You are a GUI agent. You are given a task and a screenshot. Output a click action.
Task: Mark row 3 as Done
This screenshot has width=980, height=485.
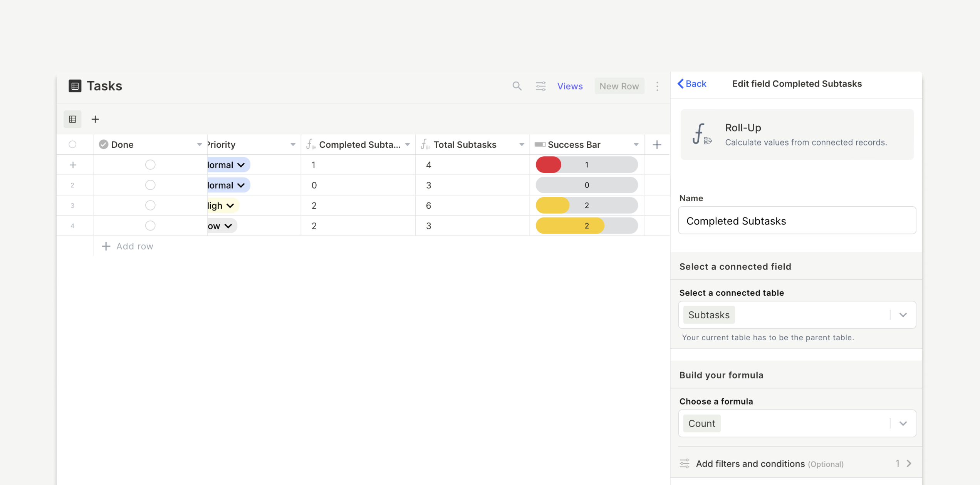(150, 206)
